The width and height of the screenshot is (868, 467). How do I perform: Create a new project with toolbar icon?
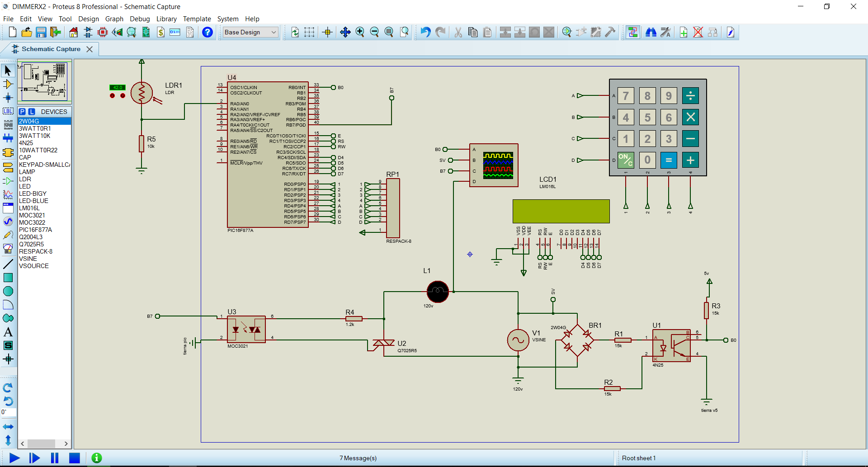click(13, 32)
